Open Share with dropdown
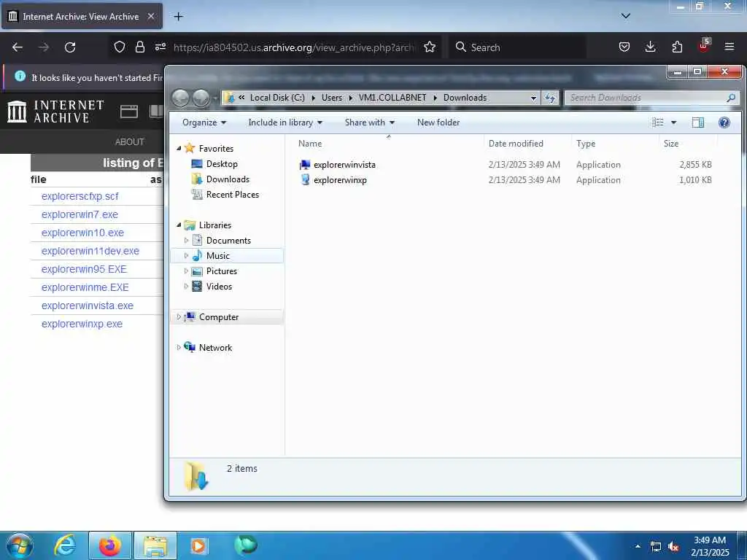Screen dimensions: 747x560 370,122
